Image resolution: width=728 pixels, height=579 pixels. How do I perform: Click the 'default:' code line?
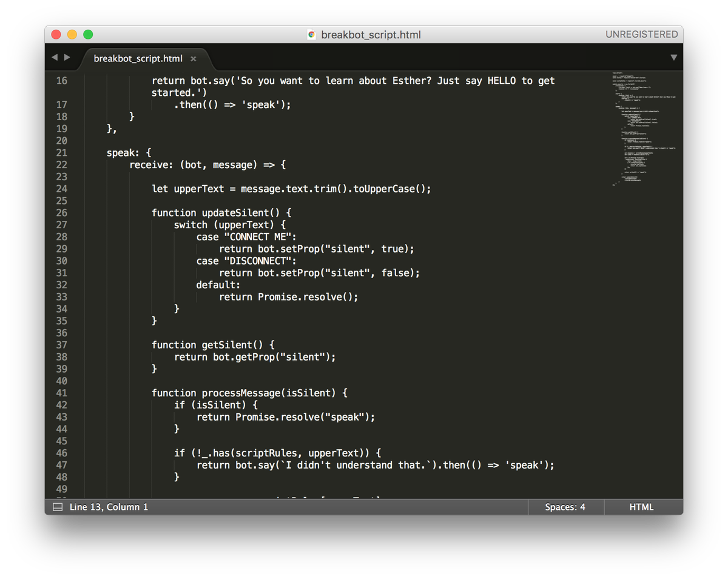coord(218,285)
